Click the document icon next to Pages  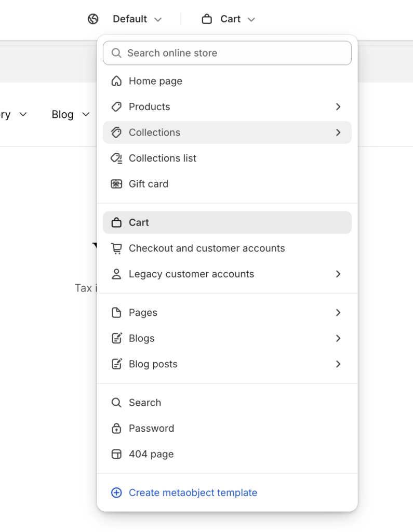(x=116, y=312)
